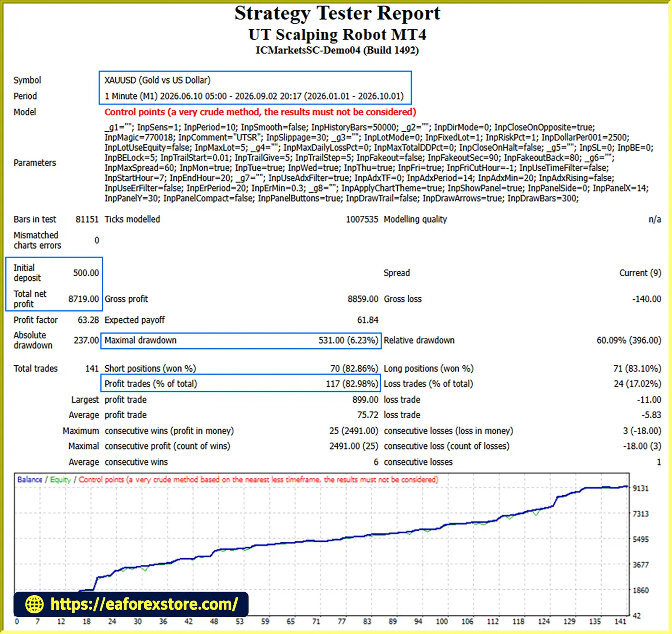The image size is (672, 634).
Task: Click the "Mismatched charts errors" label
Action: [37, 240]
